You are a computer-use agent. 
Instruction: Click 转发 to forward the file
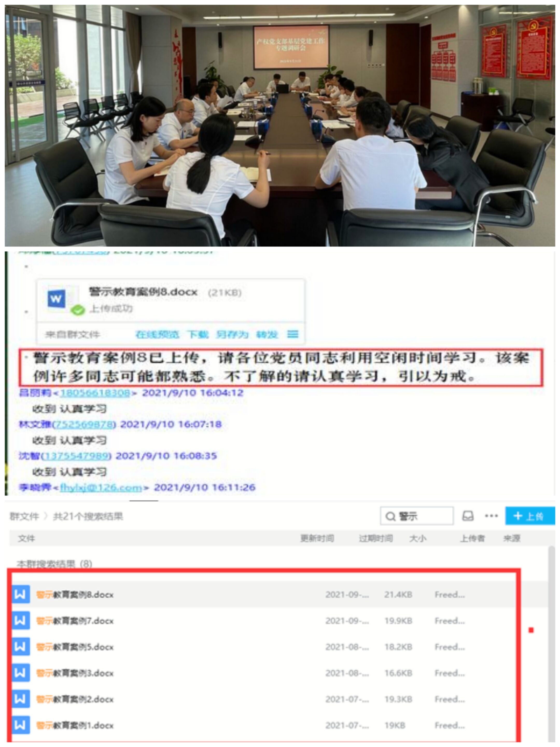coord(267,334)
